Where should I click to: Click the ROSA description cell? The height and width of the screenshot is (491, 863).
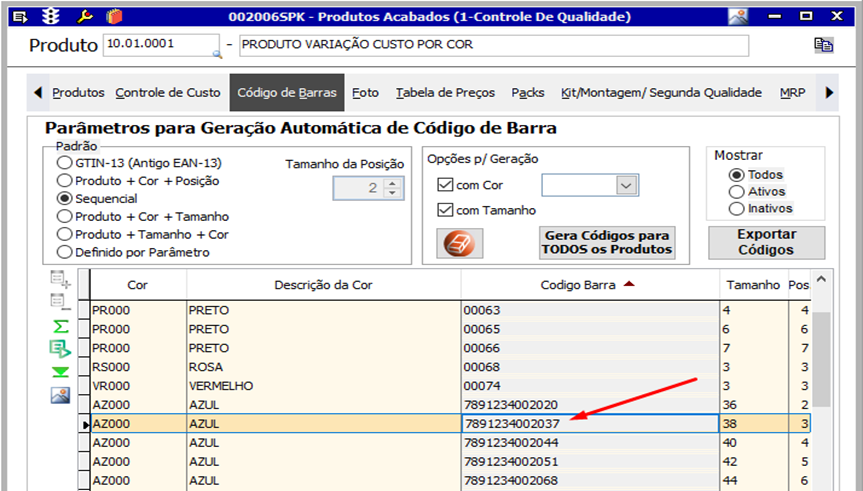pyautogui.click(x=324, y=367)
